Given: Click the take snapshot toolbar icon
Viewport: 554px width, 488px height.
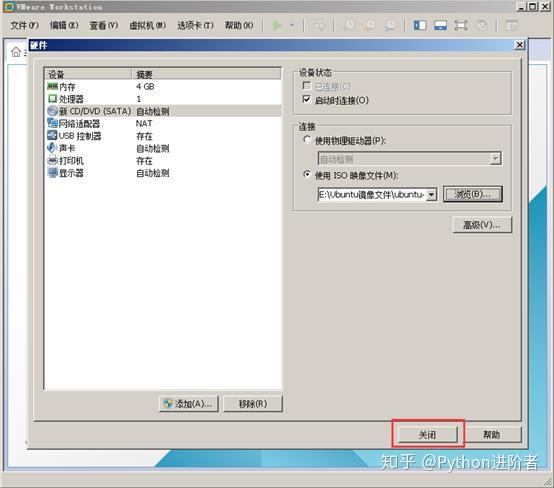Looking at the screenshot, I should click(x=349, y=25).
